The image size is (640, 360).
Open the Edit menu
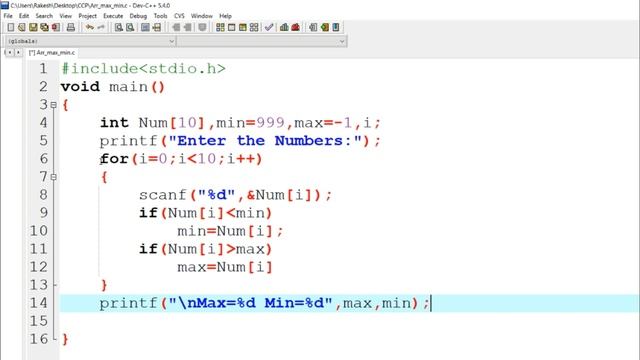[24, 16]
